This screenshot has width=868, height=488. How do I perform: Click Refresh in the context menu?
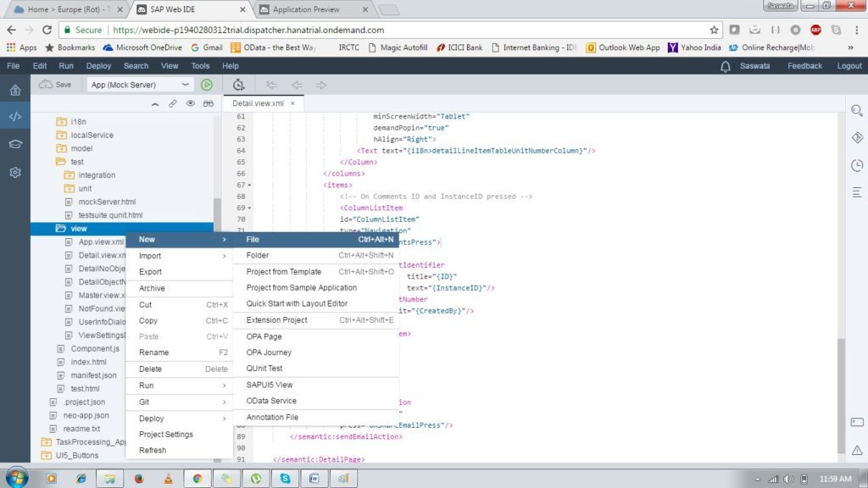click(179, 451)
